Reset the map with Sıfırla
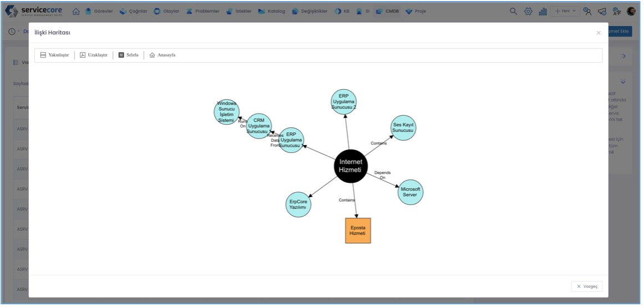 pyautogui.click(x=129, y=55)
